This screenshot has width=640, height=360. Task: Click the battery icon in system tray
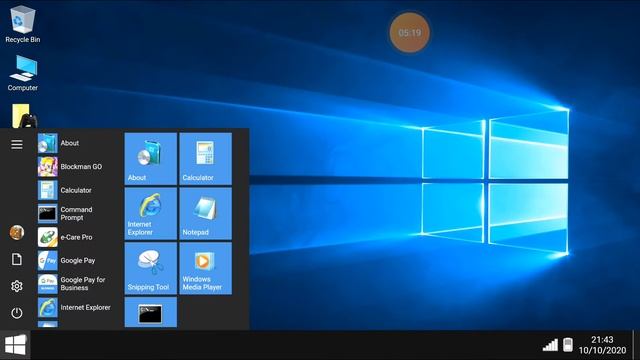pos(568,345)
